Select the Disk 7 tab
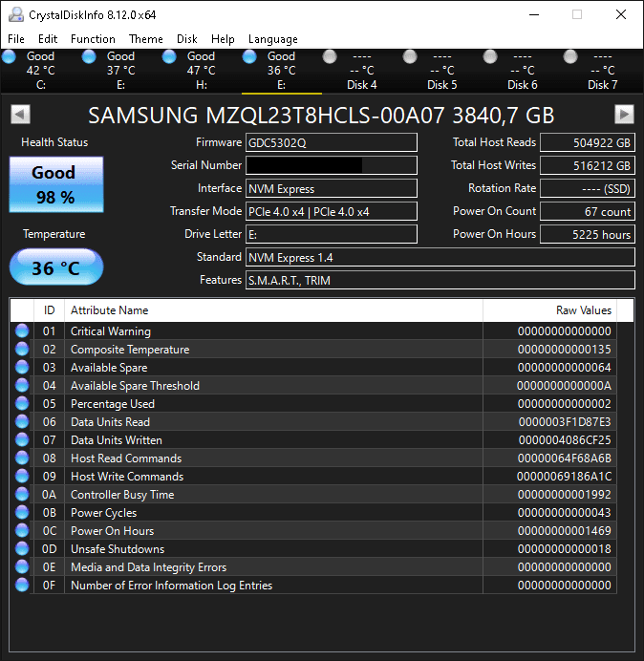The width and height of the screenshot is (644, 661). 602,71
